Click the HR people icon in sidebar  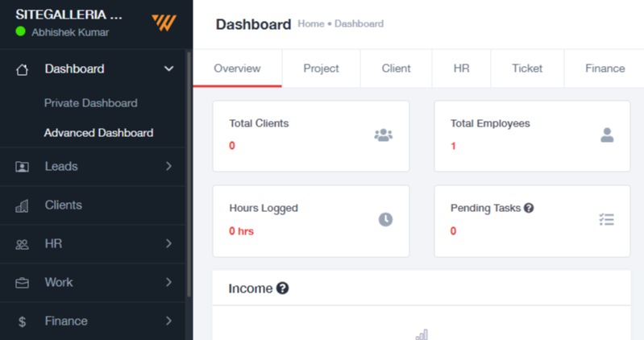pos(23,245)
